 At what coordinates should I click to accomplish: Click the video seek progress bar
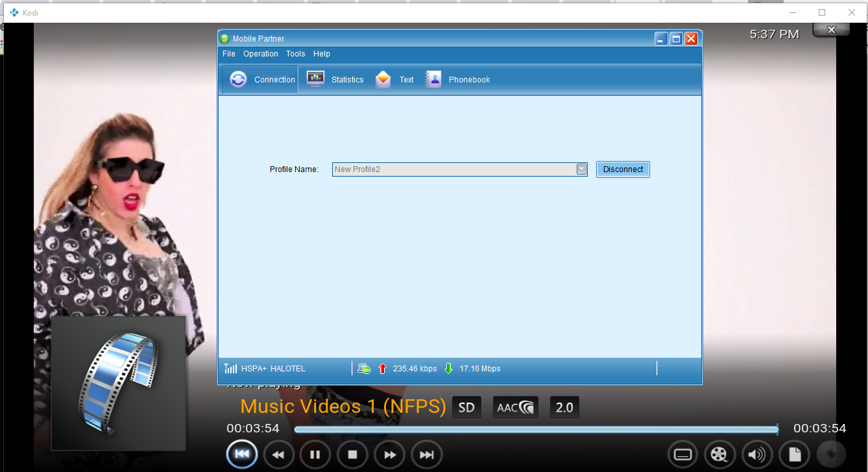535,429
